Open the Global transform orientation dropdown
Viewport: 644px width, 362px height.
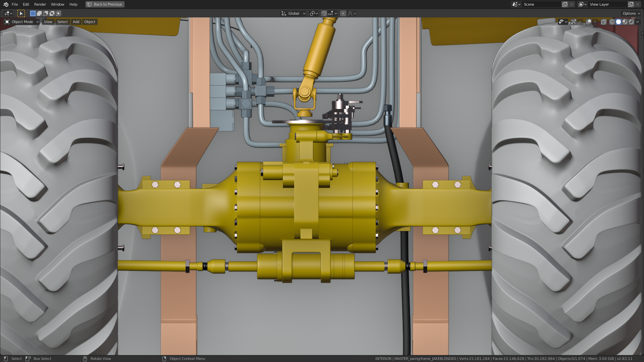coord(293,13)
